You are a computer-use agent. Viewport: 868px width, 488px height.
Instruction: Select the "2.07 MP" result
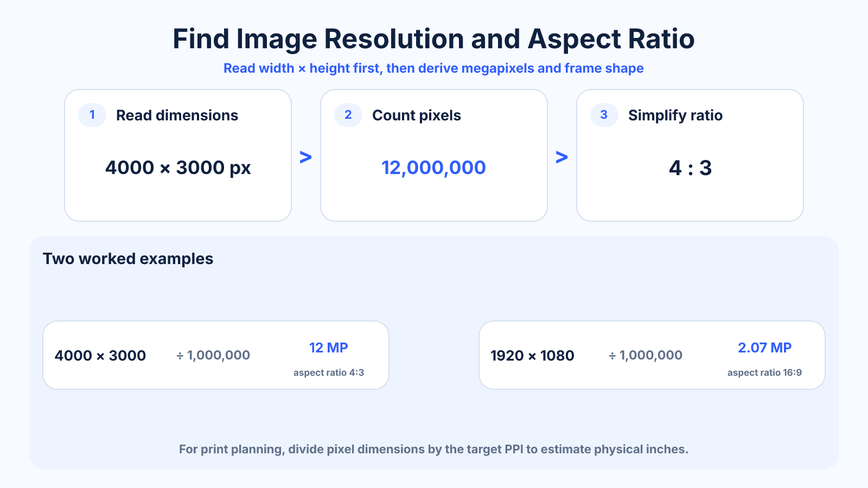pos(765,348)
